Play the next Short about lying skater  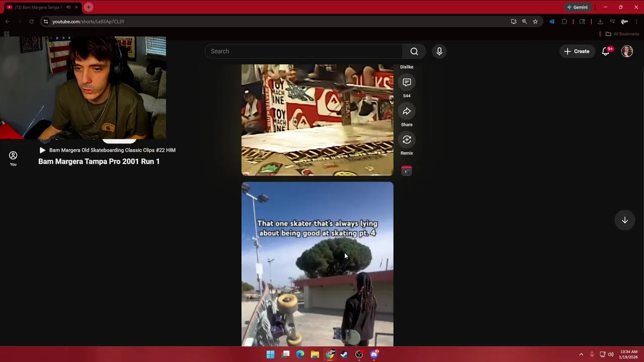tap(317, 264)
